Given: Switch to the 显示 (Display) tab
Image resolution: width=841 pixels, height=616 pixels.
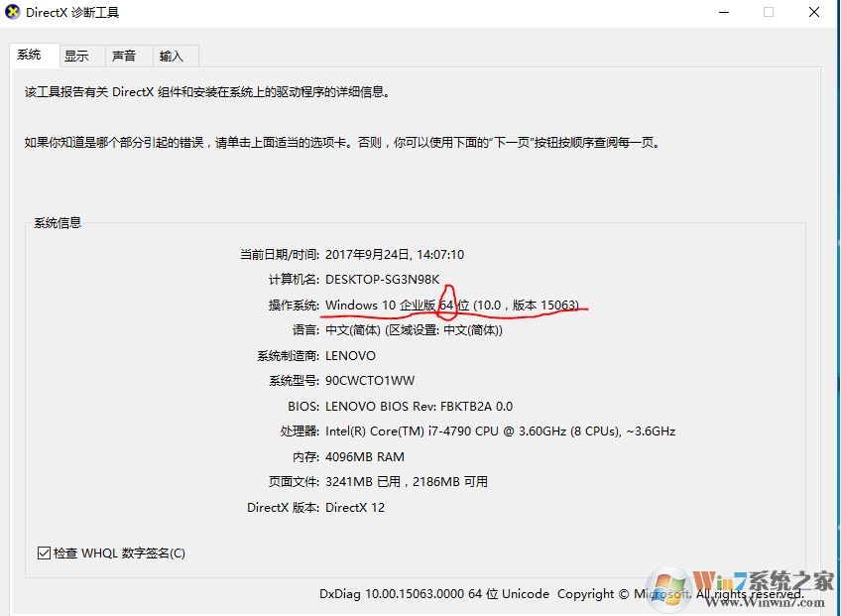Looking at the screenshot, I should [78, 56].
